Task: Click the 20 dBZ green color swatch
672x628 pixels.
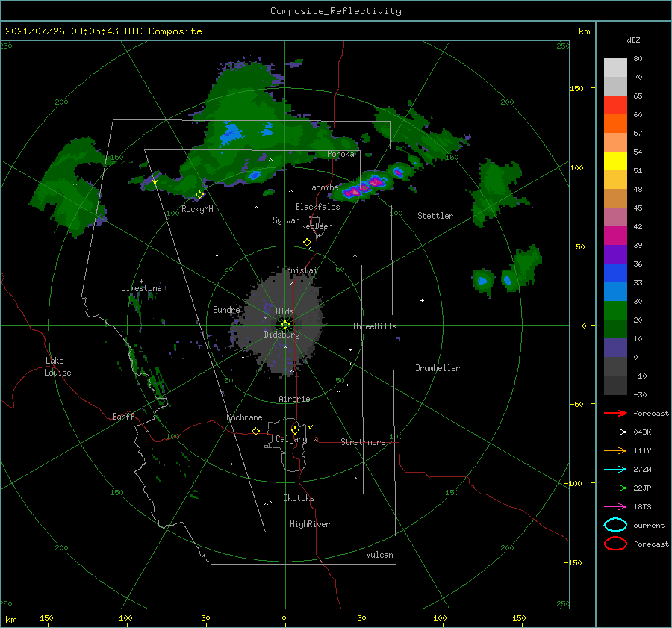Action: (615, 310)
